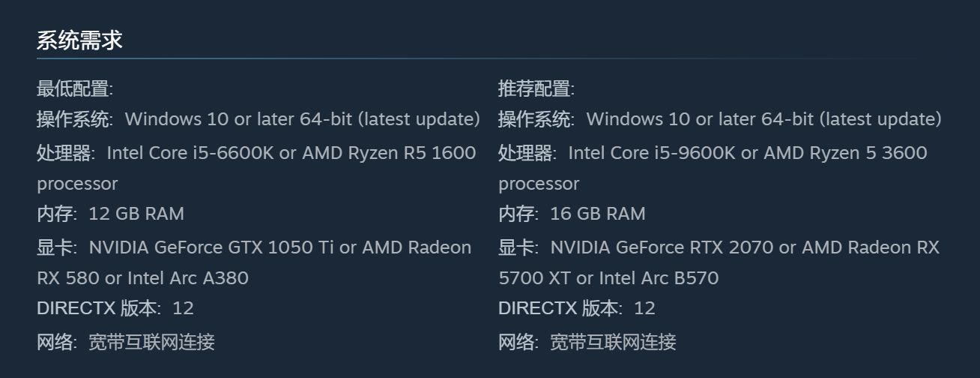Click 操作系统 label under 最低配置
Image resolution: width=980 pixels, height=378 pixels.
(x=73, y=119)
